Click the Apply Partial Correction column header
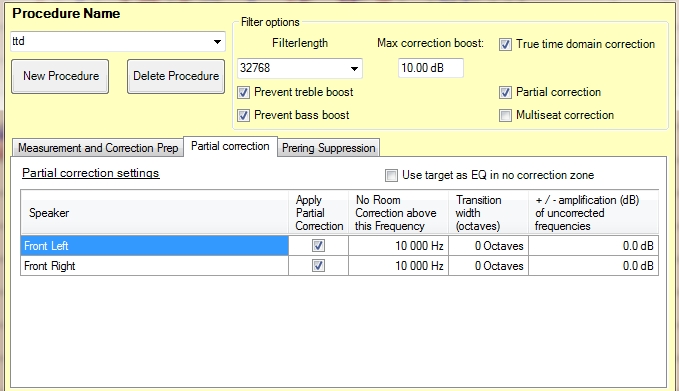 (319, 213)
